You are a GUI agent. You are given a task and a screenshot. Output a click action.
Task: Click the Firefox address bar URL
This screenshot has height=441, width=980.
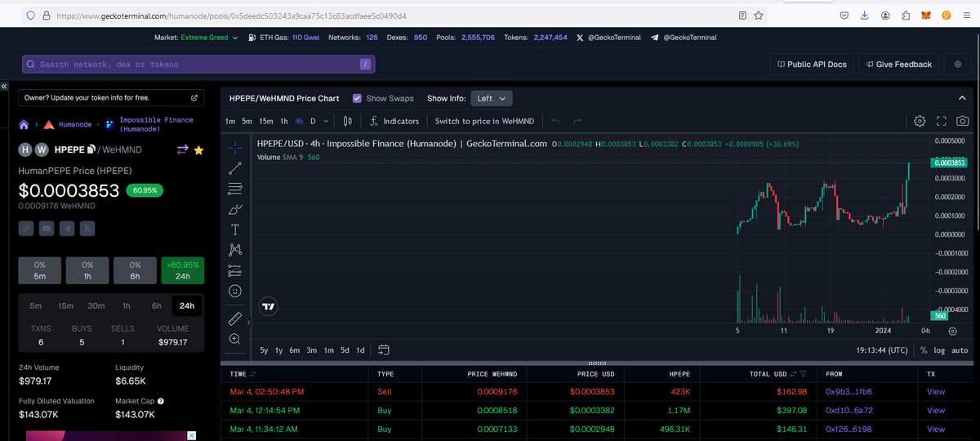[231, 16]
